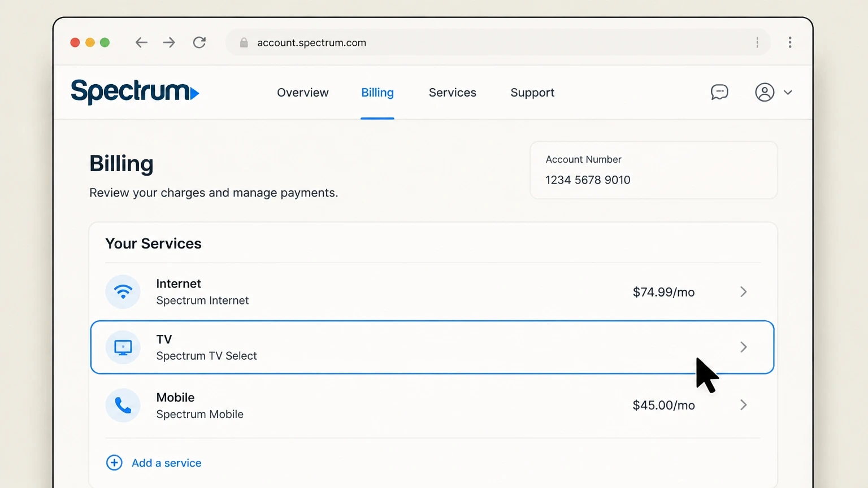Image resolution: width=868 pixels, height=488 pixels.
Task: Click account number 1234 5678 9010
Action: 588,180
